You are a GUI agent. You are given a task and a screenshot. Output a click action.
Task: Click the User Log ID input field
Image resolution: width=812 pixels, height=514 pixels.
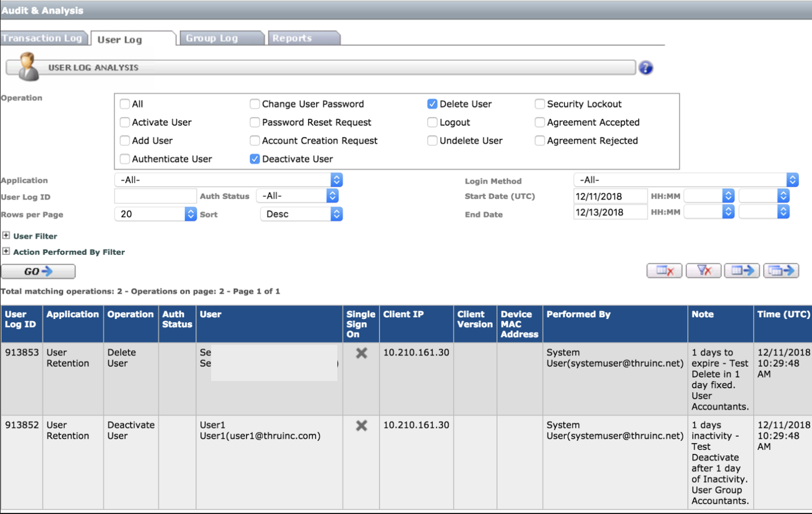coord(155,196)
